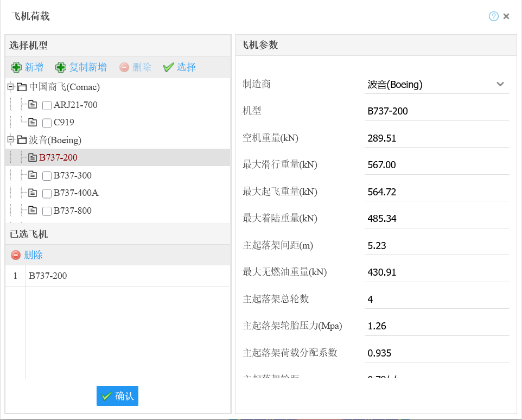Select the highlighted B737-200 tree item
Viewport: 522px width, 420px height.
(58, 158)
